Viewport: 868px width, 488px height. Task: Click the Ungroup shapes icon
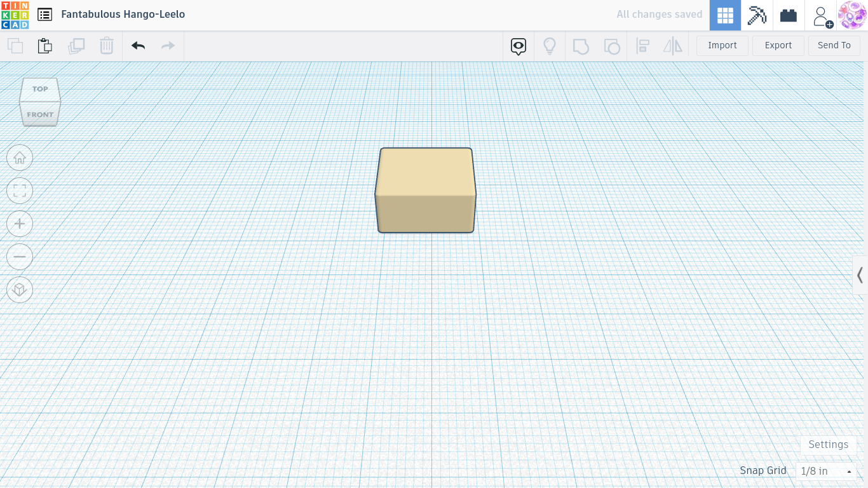coord(611,46)
